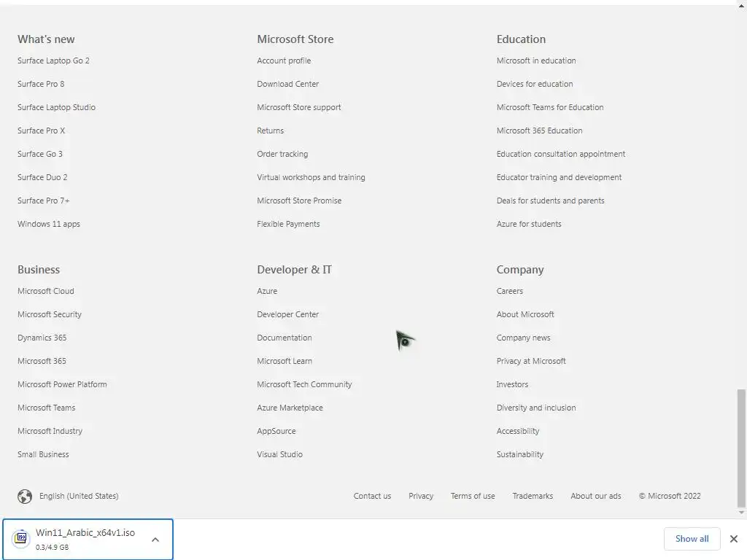747x560 pixels.
Task: Open Educator training and development link
Action: pos(559,177)
